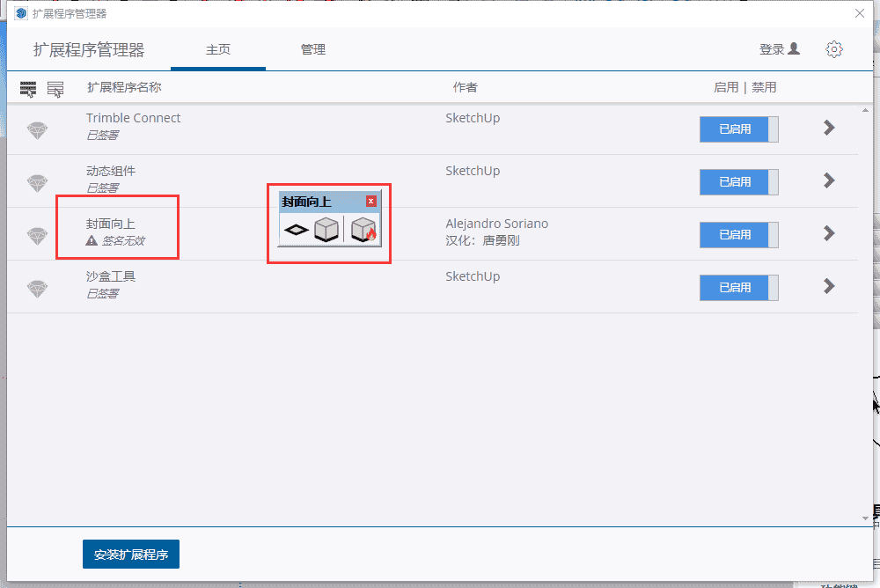Click the 安装扩展程序 button

point(131,555)
